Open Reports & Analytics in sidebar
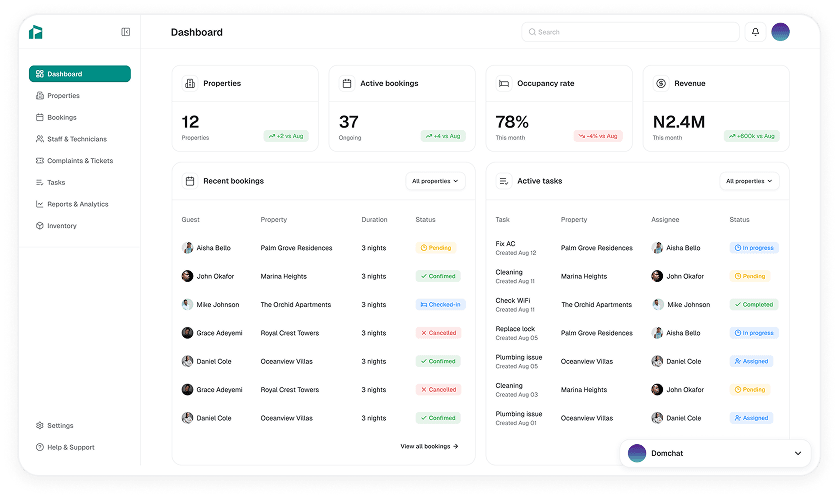The width and height of the screenshot is (839, 498). tap(72, 204)
